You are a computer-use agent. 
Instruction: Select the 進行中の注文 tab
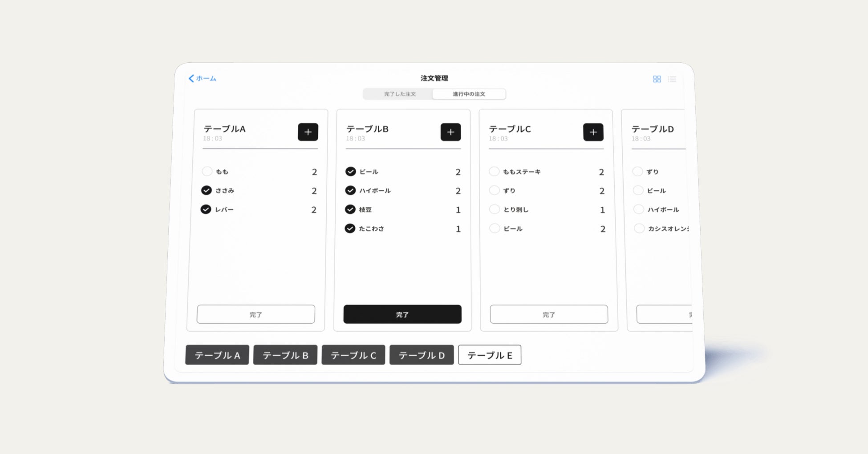coord(469,94)
